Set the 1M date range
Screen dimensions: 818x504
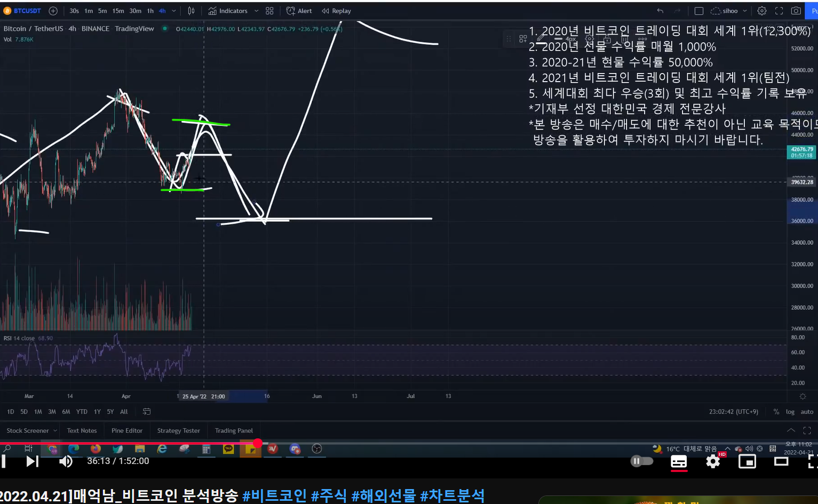point(38,412)
